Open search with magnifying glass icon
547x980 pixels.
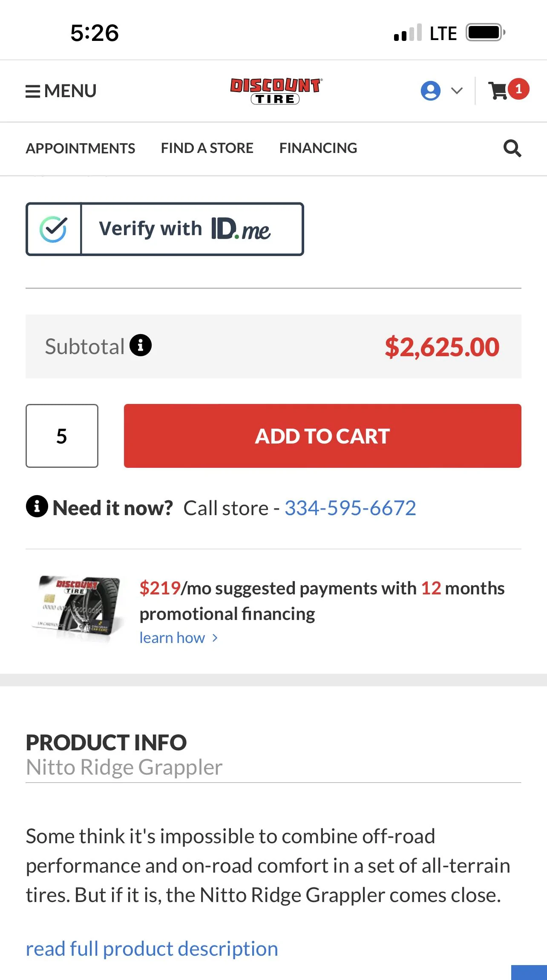pos(512,148)
